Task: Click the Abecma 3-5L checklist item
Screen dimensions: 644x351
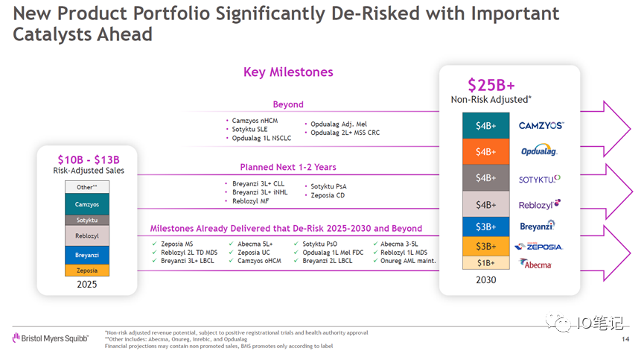Action: (399, 244)
